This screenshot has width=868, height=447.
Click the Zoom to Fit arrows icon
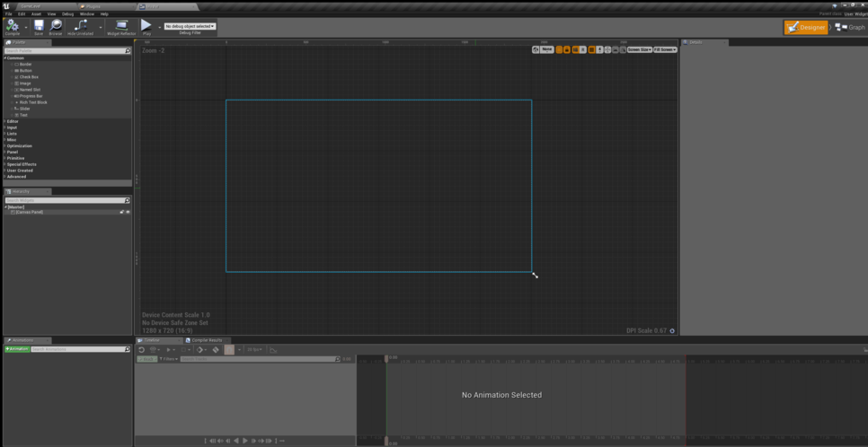[607, 49]
